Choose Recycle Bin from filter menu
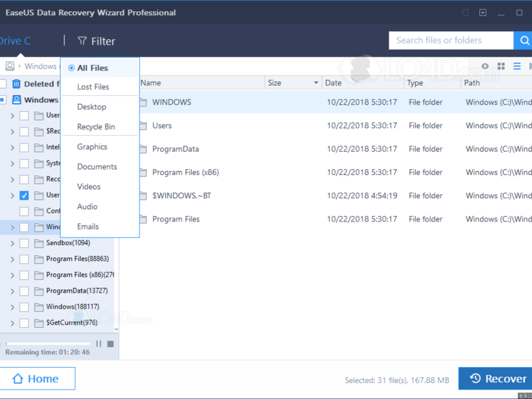 96,127
